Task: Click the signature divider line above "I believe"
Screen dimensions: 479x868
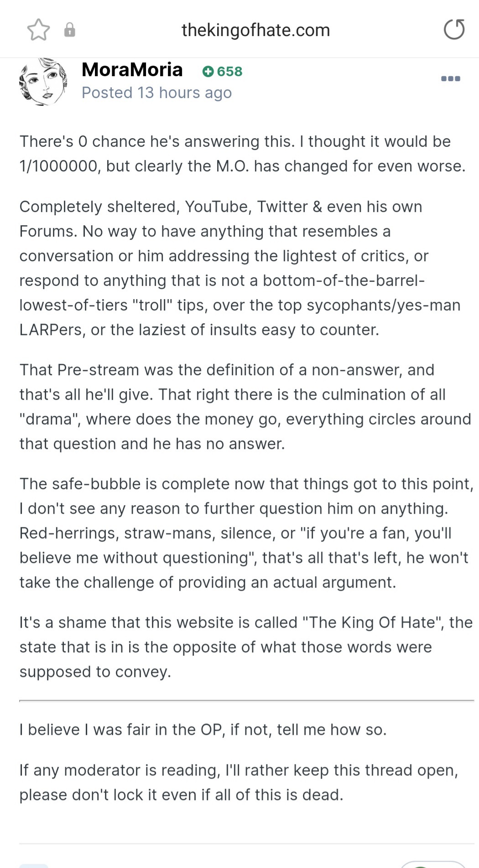Action: pyautogui.click(x=246, y=700)
